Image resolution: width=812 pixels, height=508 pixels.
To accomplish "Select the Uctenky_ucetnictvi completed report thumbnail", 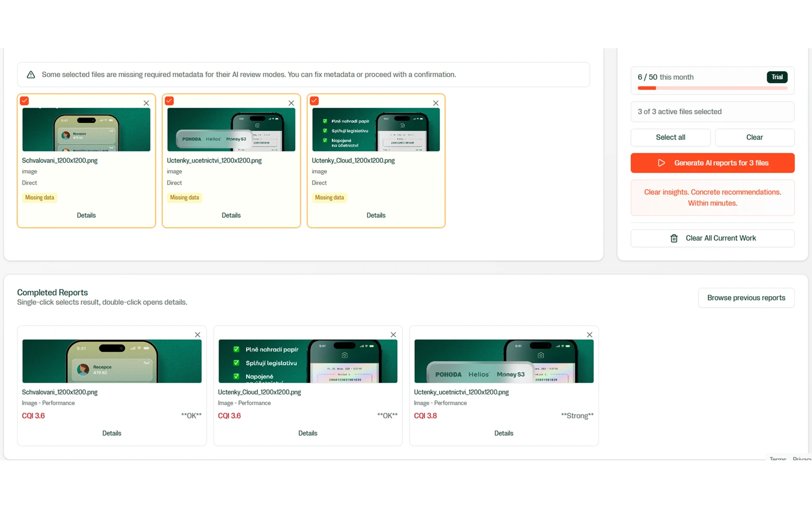I will tap(504, 361).
